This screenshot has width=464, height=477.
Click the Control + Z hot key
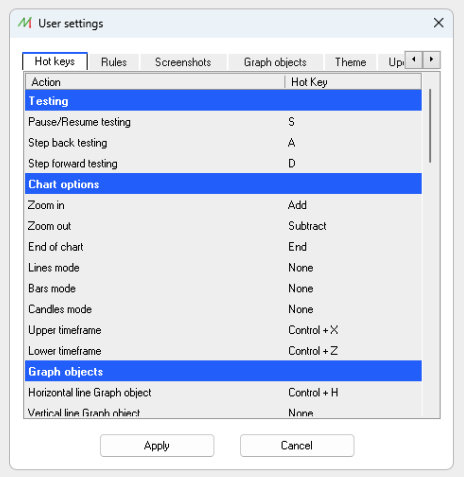pyautogui.click(x=313, y=351)
